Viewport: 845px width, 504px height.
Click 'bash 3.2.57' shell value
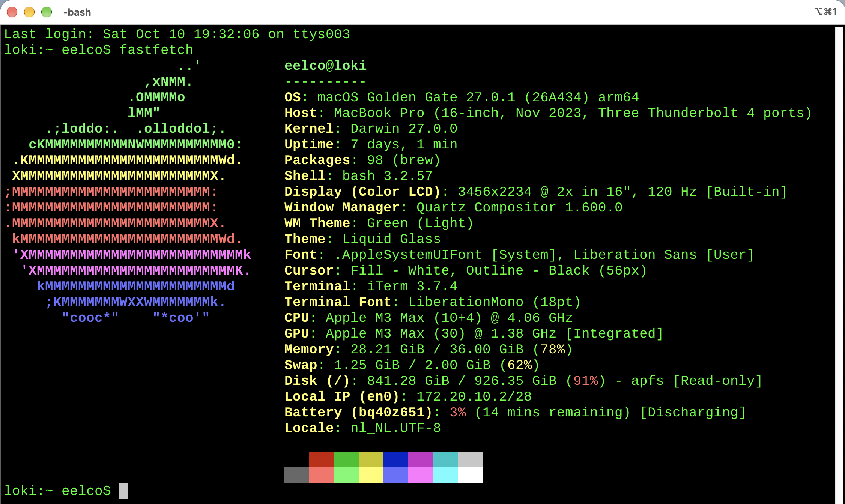pos(388,176)
